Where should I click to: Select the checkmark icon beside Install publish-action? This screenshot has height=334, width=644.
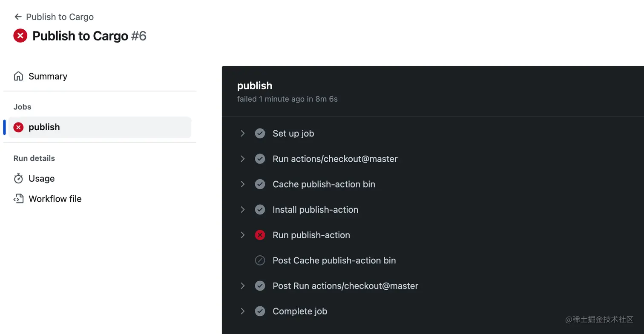(260, 209)
